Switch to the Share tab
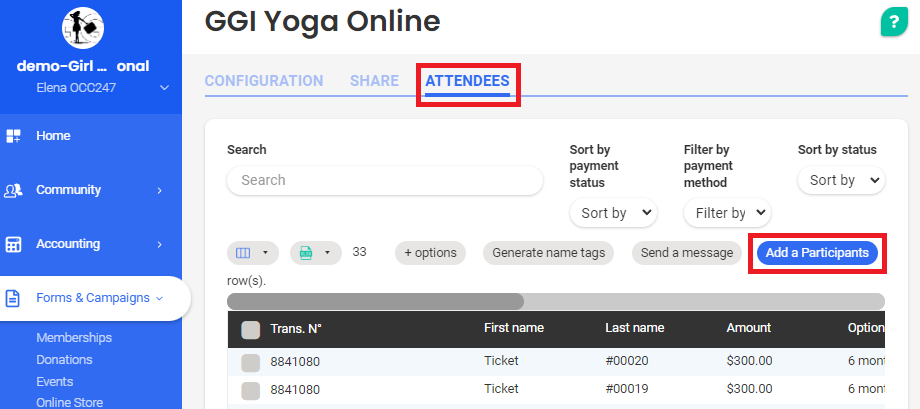 point(374,81)
